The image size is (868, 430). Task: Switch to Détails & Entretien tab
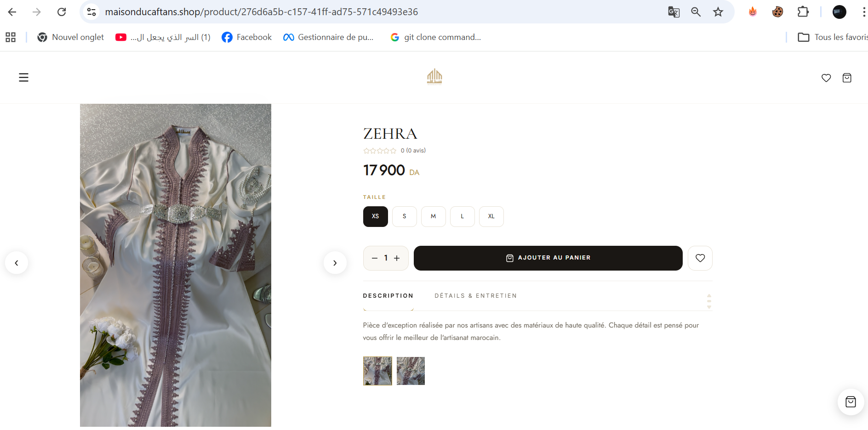tap(475, 296)
